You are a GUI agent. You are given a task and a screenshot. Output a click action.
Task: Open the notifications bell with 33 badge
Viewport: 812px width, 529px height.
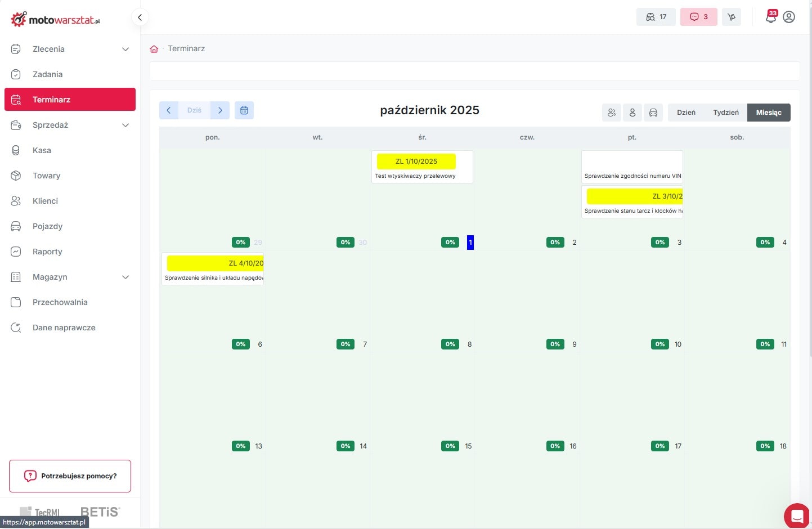[x=770, y=17]
